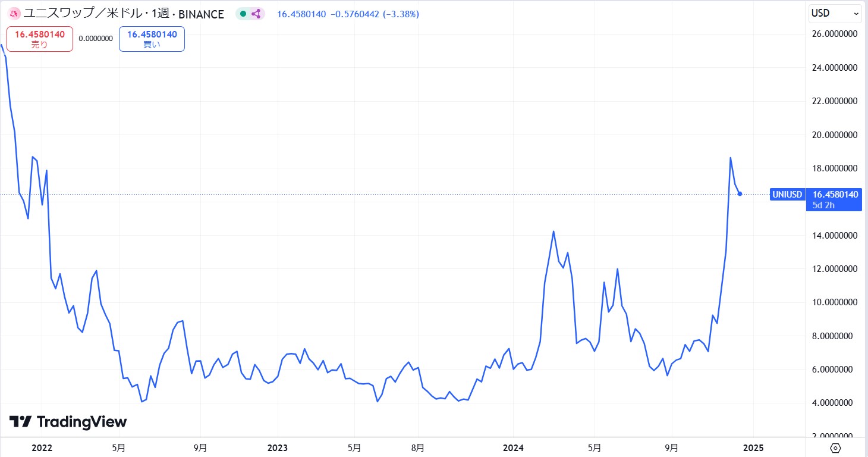Click the UNIUSD price label on axis
The height and width of the screenshot is (457, 868).
coord(787,195)
